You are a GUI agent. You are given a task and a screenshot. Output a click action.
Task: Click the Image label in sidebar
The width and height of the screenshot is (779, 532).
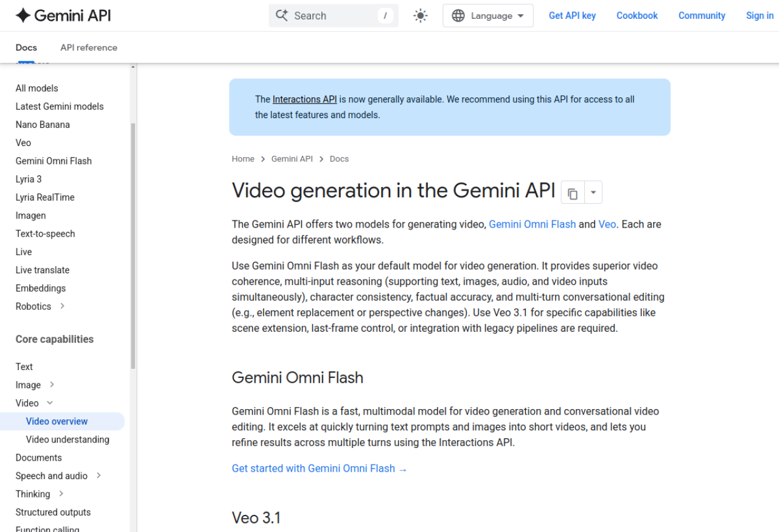tap(28, 385)
